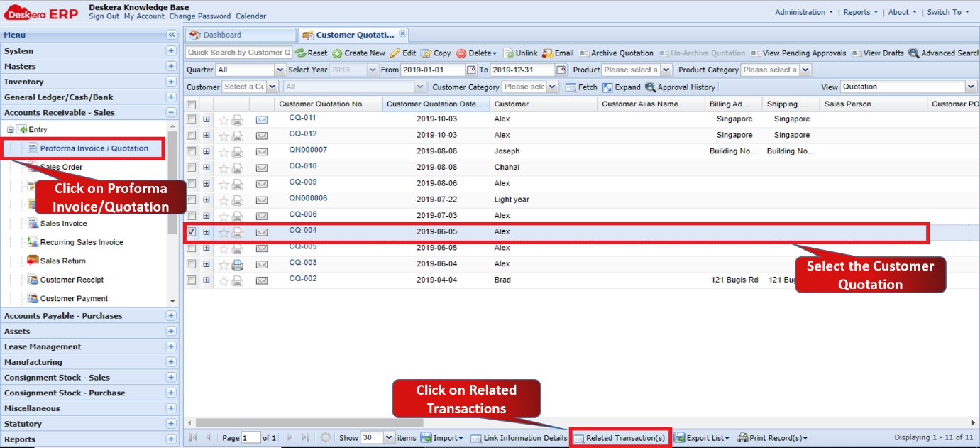Open the Reports top menu
Screen dimensions: 980x448
860,12
